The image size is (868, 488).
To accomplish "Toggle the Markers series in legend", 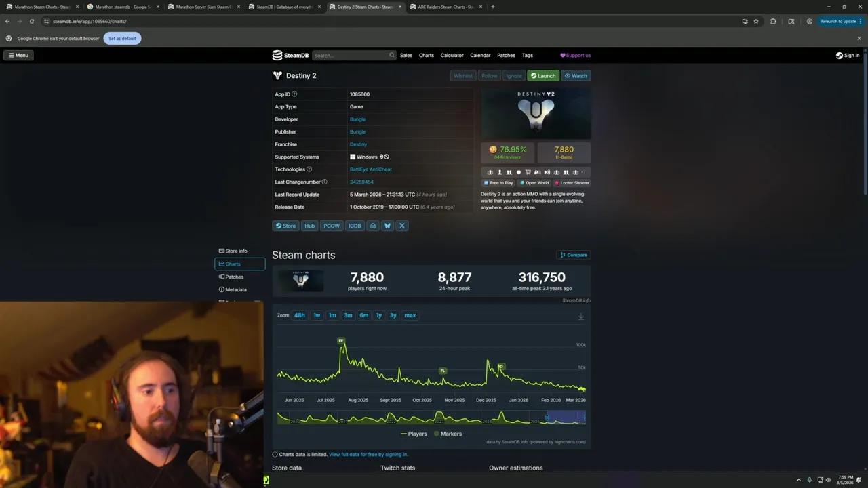I will (x=448, y=434).
